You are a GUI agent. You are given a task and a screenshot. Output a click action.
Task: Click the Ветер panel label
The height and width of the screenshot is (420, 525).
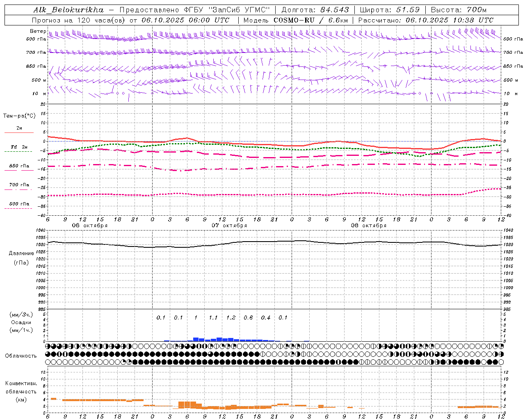pyautogui.click(x=38, y=31)
